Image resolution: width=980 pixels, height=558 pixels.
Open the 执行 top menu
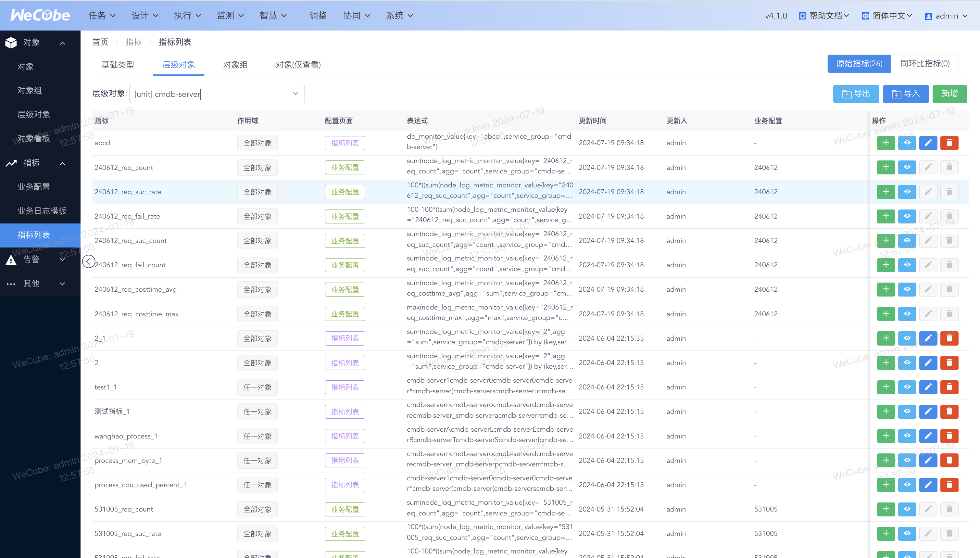[x=187, y=16]
